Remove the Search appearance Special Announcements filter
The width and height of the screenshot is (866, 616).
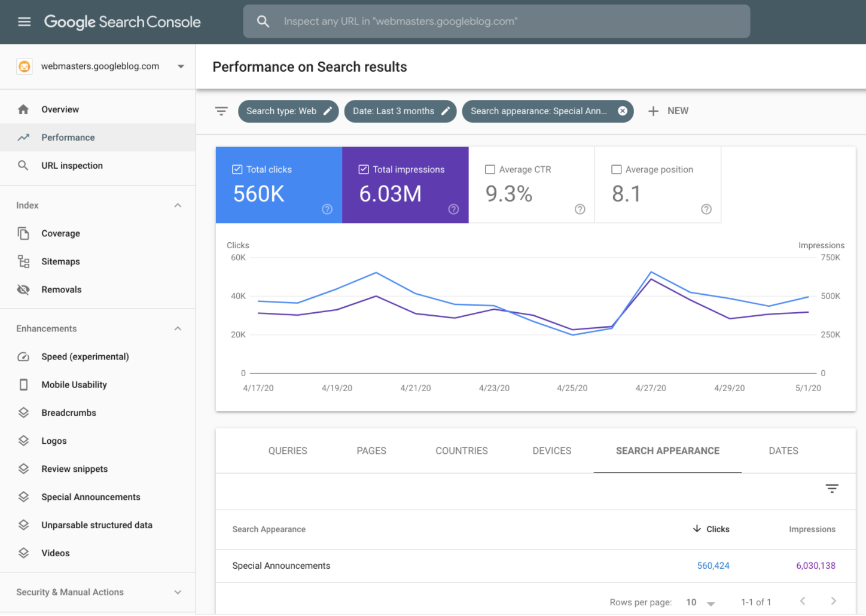click(x=622, y=111)
